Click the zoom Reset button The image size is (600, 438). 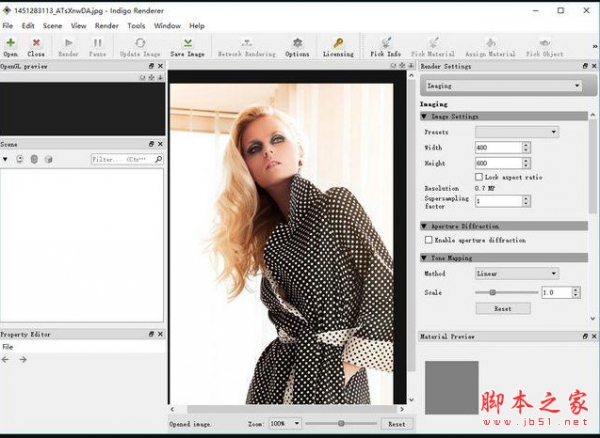pyautogui.click(x=397, y=424)
